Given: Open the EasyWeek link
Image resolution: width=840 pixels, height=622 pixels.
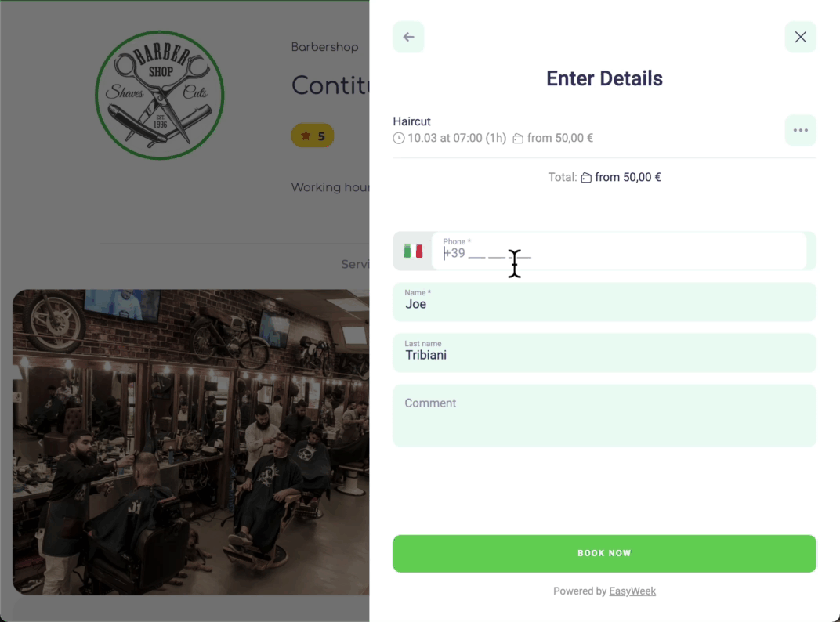Looking at the screenshot, I should (x=632, y=591).
